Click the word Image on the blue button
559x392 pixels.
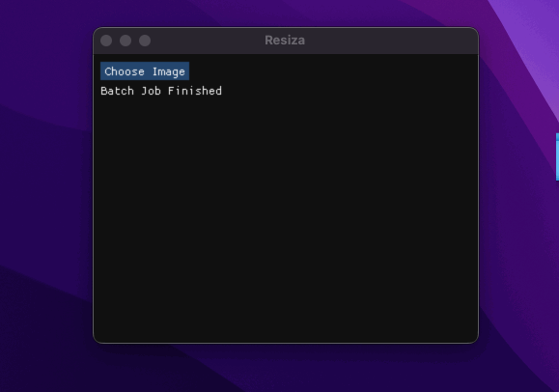click(x=169, y=71)
